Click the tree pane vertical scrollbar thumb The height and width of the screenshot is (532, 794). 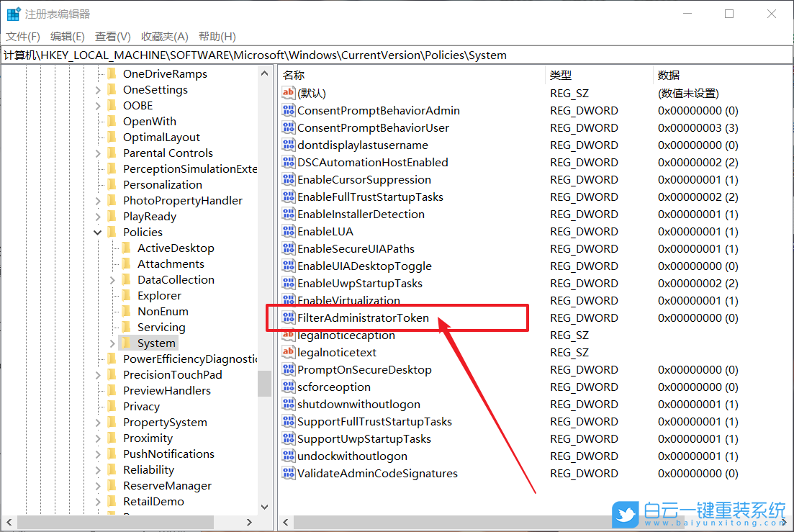(x=264, y=384)
